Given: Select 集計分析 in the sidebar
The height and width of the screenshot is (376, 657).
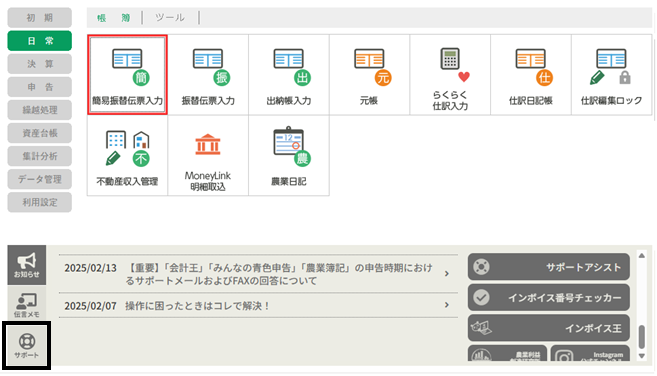Looking at the screenshot, I should pyautogui.click(x=40, y=156).
